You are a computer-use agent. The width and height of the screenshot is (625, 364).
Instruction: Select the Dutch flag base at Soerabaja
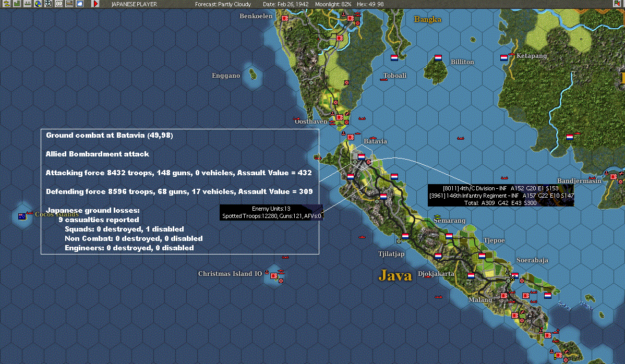(515, 275)
